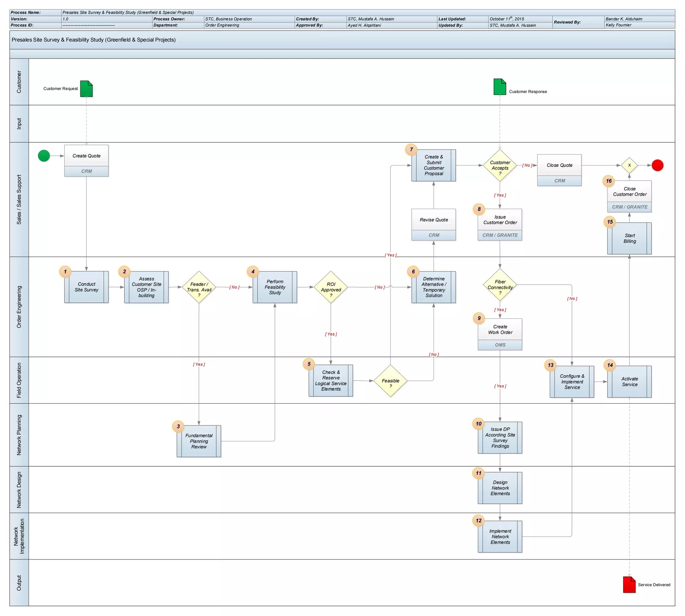Select the Activate Service step box

[629, 382]
